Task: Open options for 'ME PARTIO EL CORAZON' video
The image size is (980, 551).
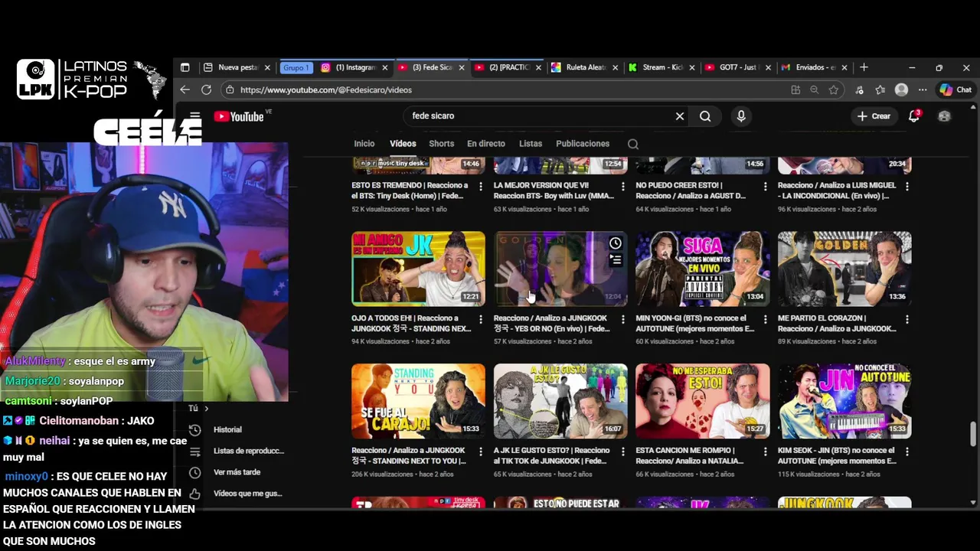Action: (x=907, y=320)
